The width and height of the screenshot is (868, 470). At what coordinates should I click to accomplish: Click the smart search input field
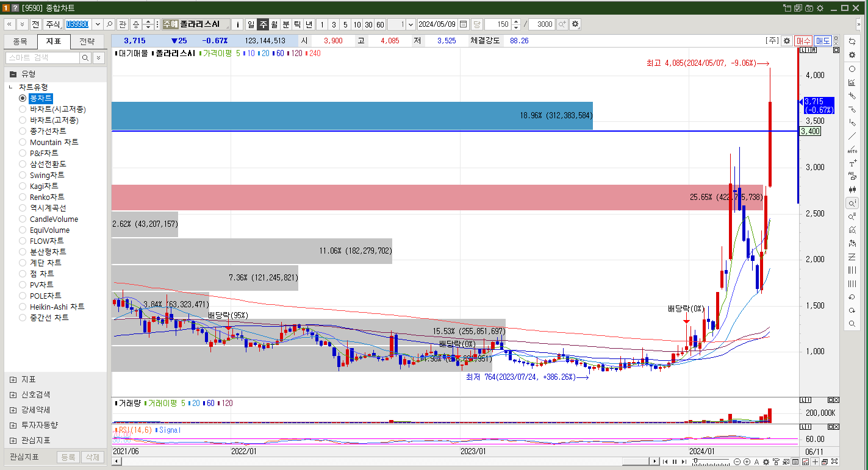43,57
